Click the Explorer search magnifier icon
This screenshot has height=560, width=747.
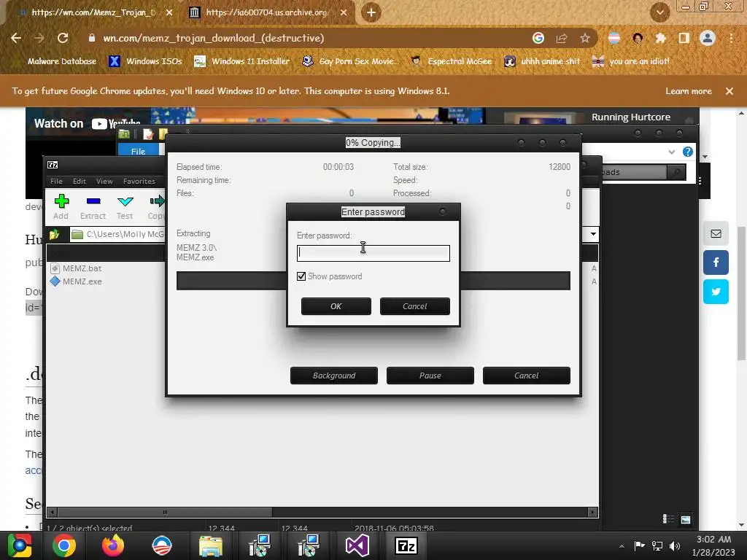676,172
